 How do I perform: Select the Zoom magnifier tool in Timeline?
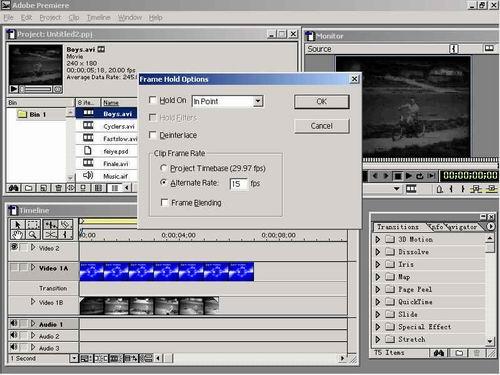[33, 235]
